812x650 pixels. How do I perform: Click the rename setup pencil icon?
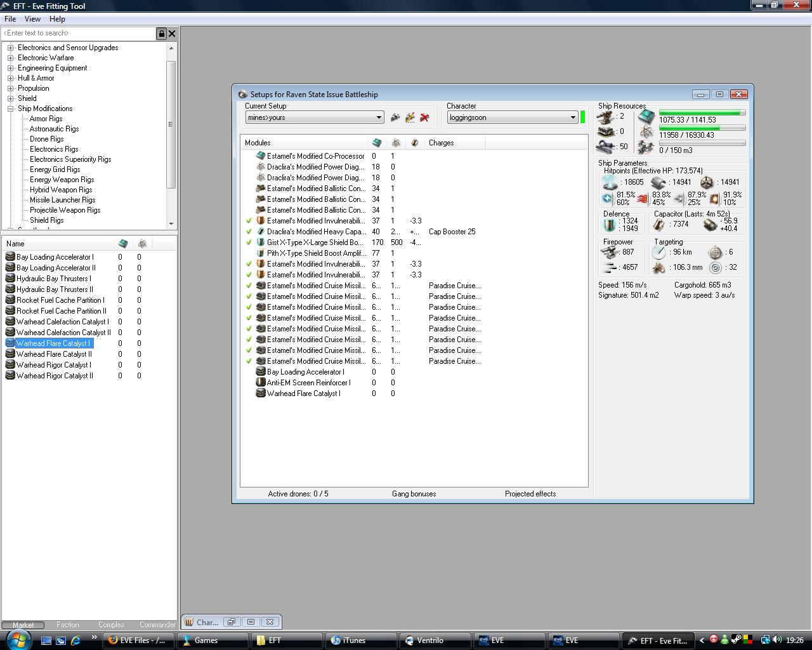coord(410,117)
